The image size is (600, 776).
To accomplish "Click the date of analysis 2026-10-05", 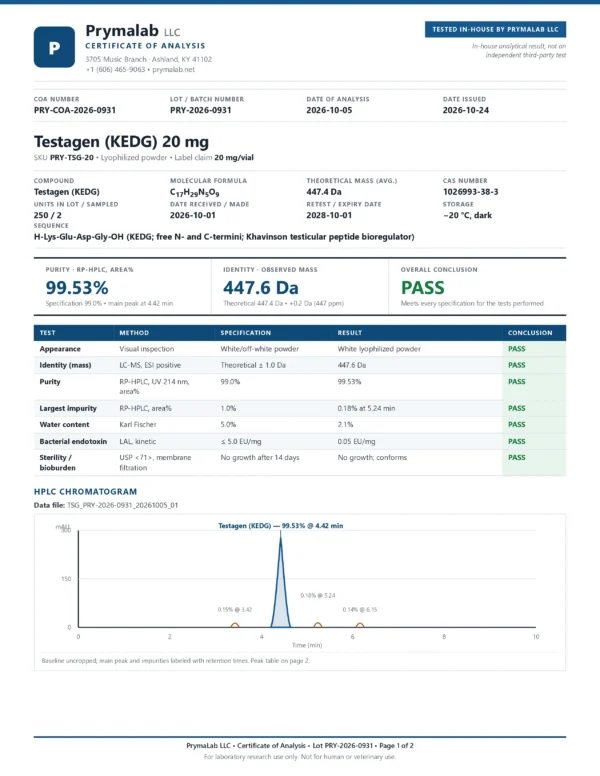I will (x=329, y=110).
